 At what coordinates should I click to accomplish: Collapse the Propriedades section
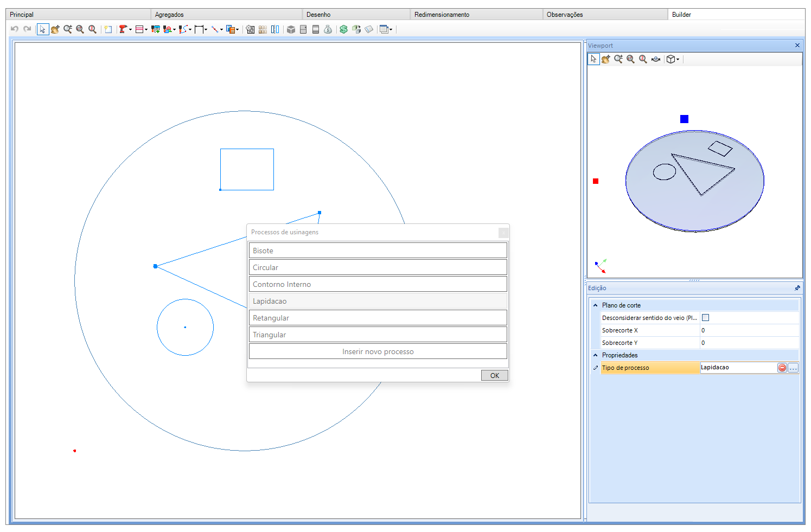tap(596, 355)
